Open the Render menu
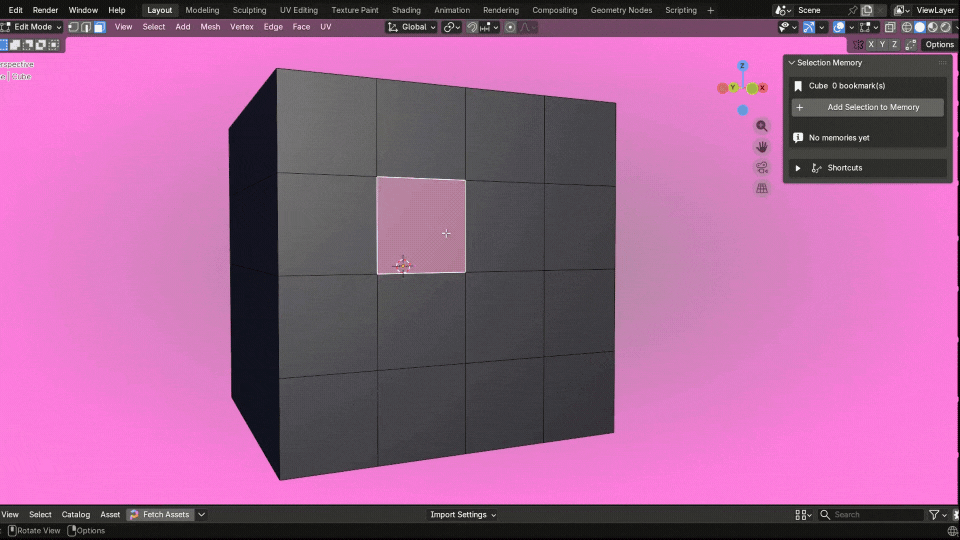The width and height of the screenshot is (960, 540). [45, 10]
